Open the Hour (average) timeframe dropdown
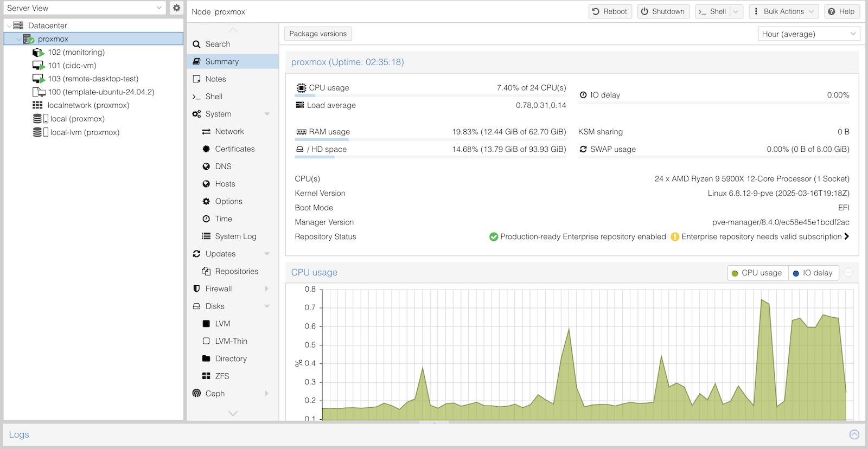868x449 pixels. [853, 34]
